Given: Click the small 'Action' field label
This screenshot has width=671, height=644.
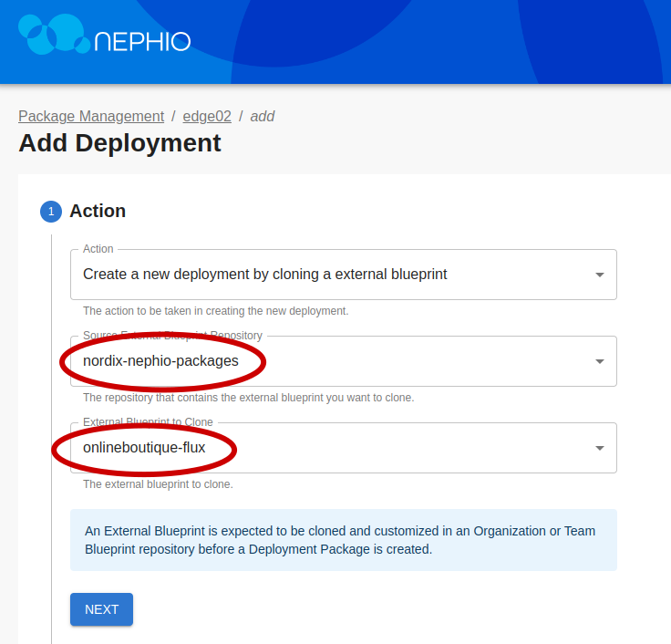Looking at the screenshot, I should tap(98, 249).
